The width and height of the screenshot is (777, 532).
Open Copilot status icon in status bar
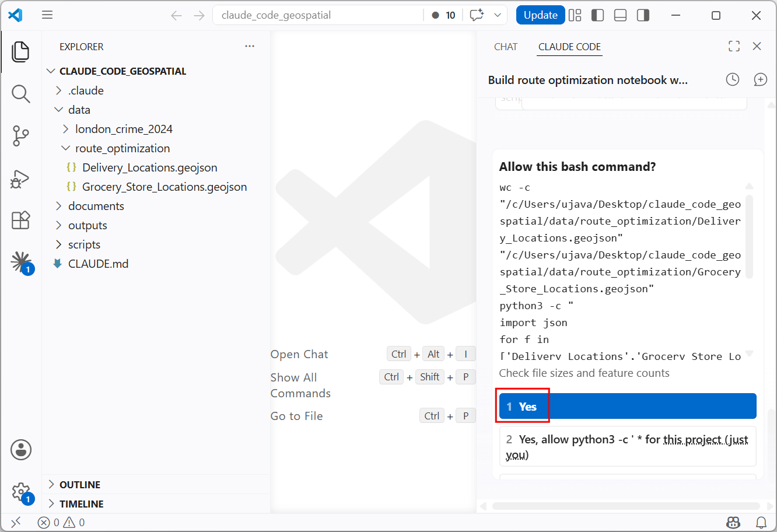coord(733,522)
